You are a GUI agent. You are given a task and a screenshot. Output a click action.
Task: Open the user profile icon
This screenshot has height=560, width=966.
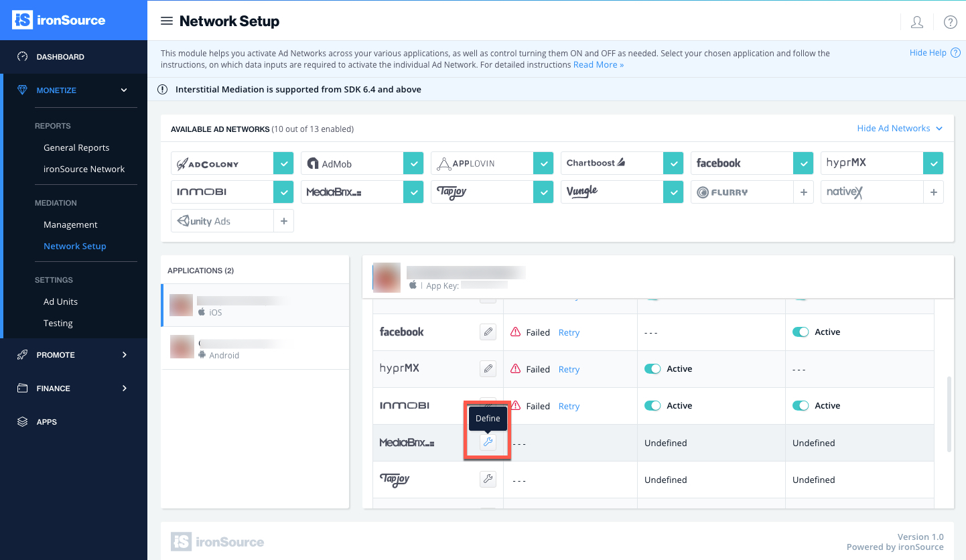[x=917, y=22]
